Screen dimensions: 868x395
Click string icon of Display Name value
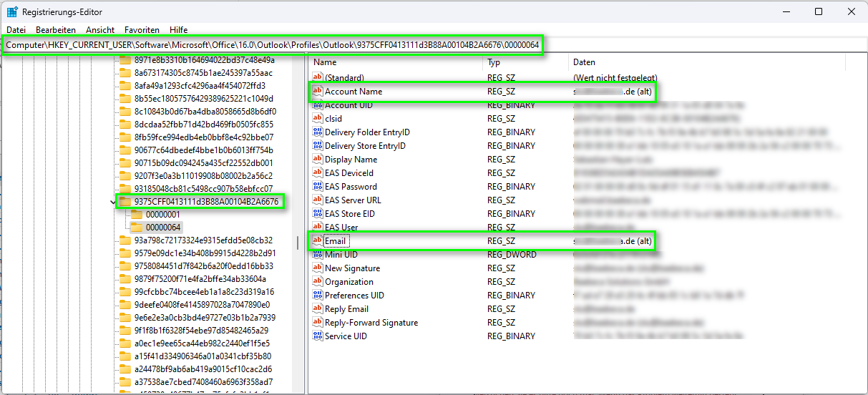tap(318, 160)
